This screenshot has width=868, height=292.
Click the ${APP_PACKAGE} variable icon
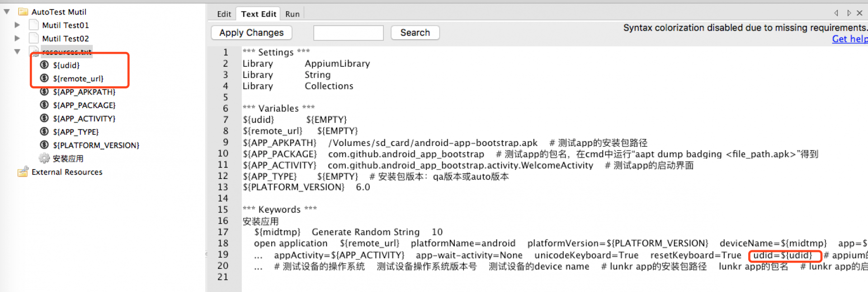pyautogui.click(x=44, y=105)
